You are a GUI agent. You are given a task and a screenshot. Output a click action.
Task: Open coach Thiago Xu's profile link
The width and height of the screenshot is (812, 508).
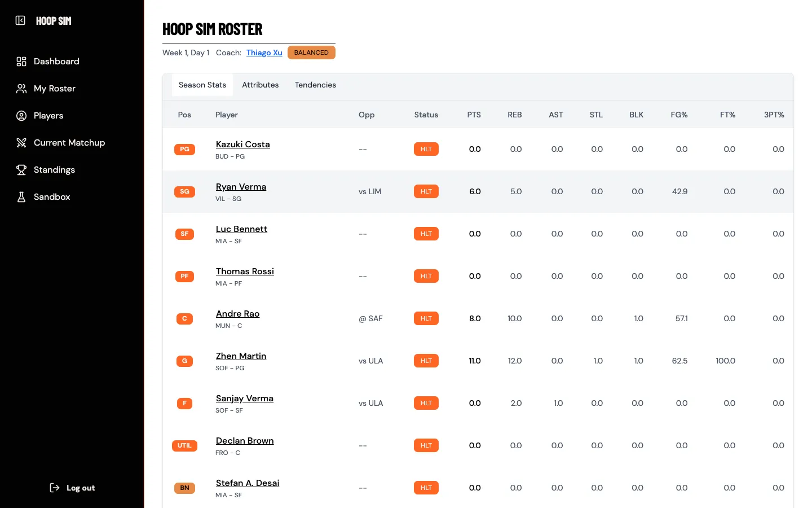pyautogui.click(x=264, y=52)
